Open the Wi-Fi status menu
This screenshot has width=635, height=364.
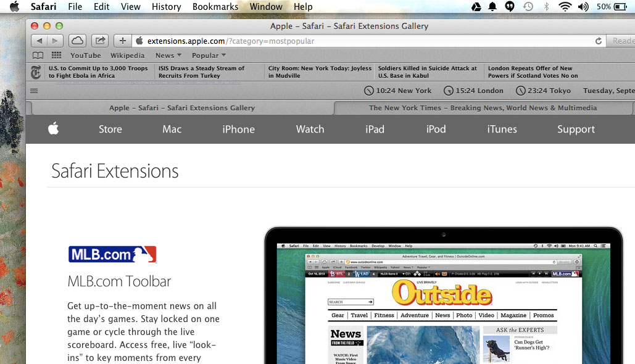(565, 7)
